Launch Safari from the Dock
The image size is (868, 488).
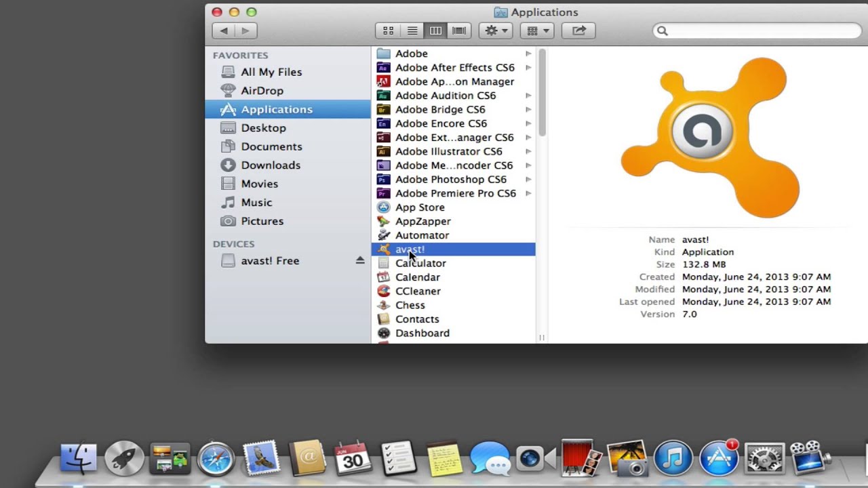[216, 459]
